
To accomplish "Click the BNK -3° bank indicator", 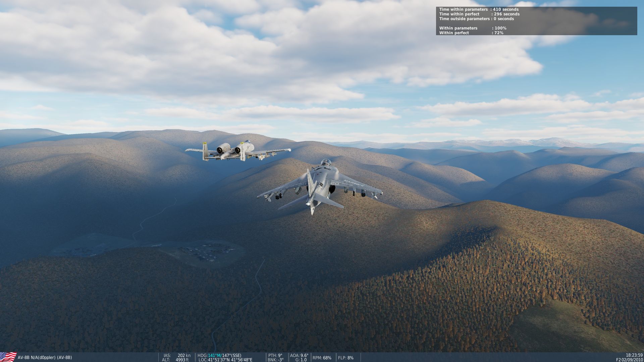I will pos(275,360).
